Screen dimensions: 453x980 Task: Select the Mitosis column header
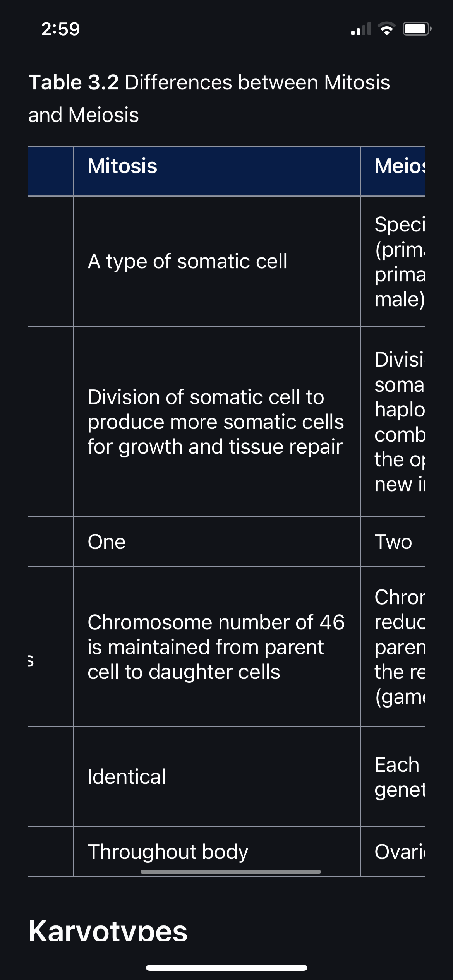pos(217,171)
